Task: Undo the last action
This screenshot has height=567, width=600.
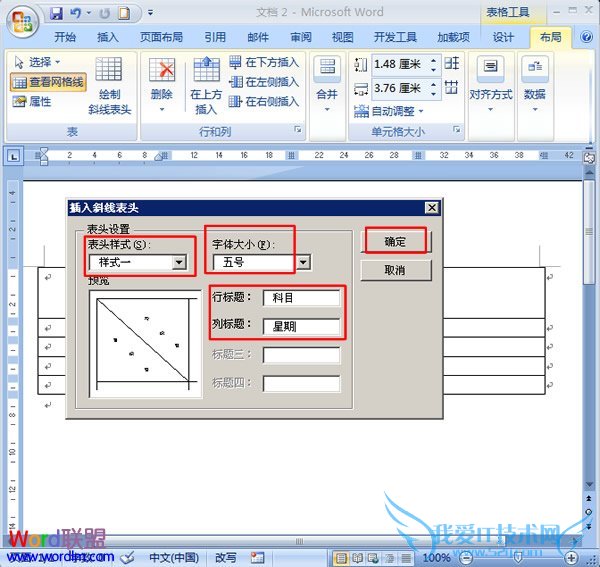Action: [76, 13]
